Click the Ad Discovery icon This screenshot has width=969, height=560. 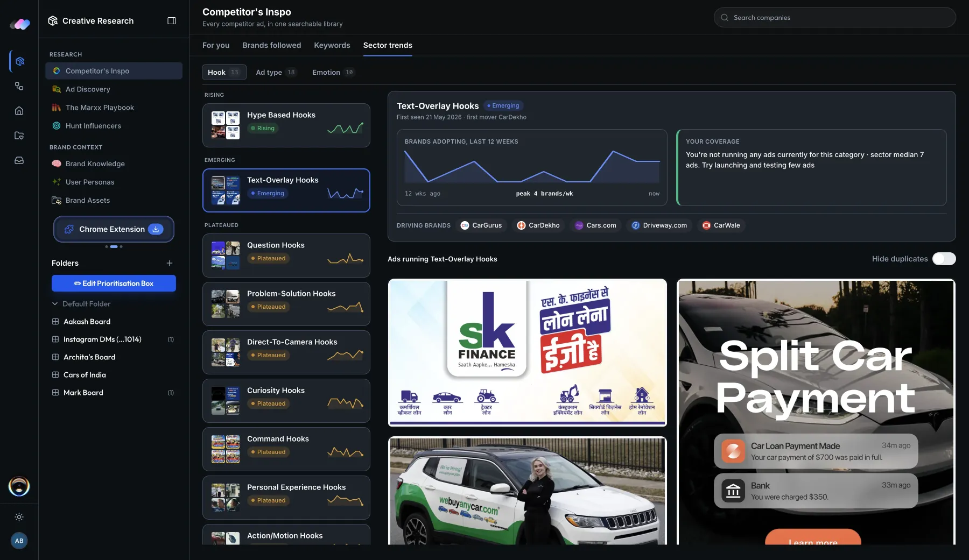point(57,89)
